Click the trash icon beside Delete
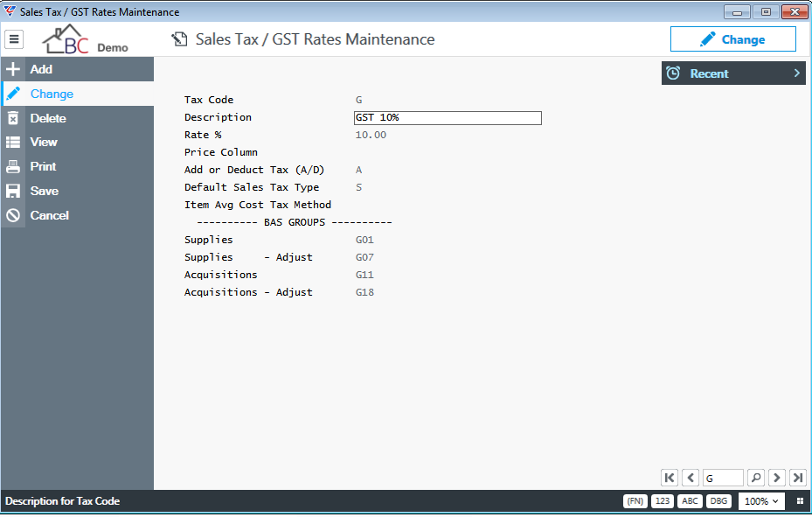Viewport: 812px width, 517px height. pos(13,118)
